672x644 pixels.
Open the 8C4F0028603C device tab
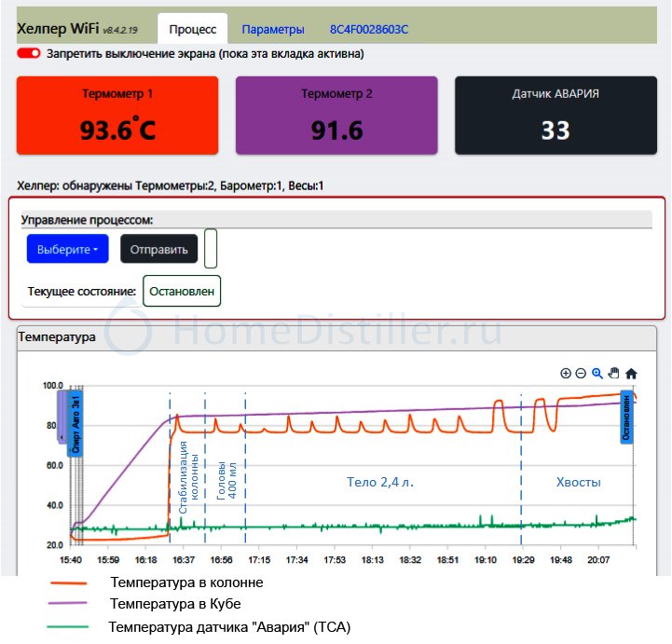(368, 29)
